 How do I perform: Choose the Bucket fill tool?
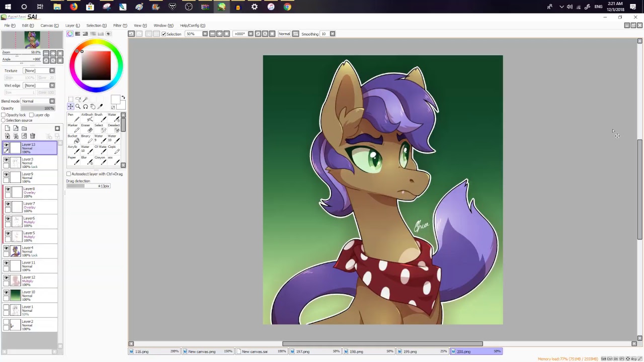click(74, 139)
